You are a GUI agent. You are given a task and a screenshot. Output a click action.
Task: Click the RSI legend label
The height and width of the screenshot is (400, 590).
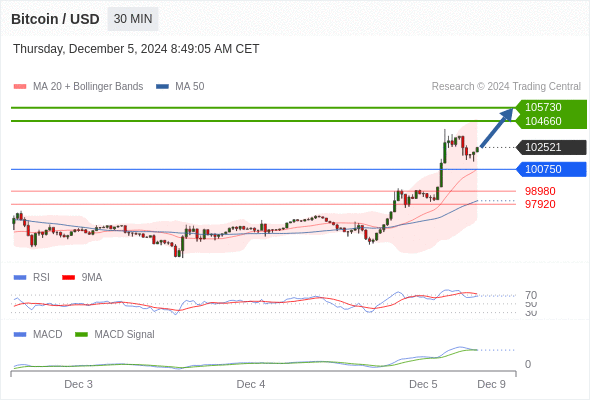click(41, 278)
